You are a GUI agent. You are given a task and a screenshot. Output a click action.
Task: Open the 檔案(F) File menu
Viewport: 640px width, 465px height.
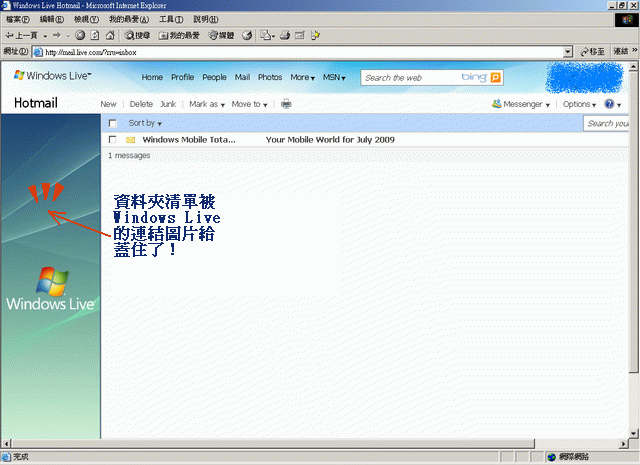(x=18, y=19)
